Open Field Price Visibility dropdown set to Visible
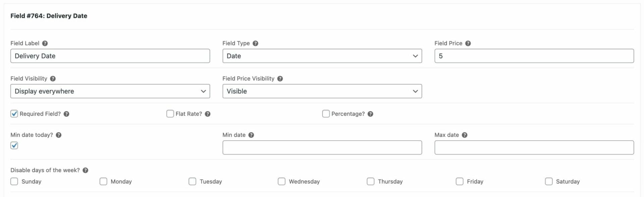The width and height of the screenshot is (644, 197). pos(322,91)
